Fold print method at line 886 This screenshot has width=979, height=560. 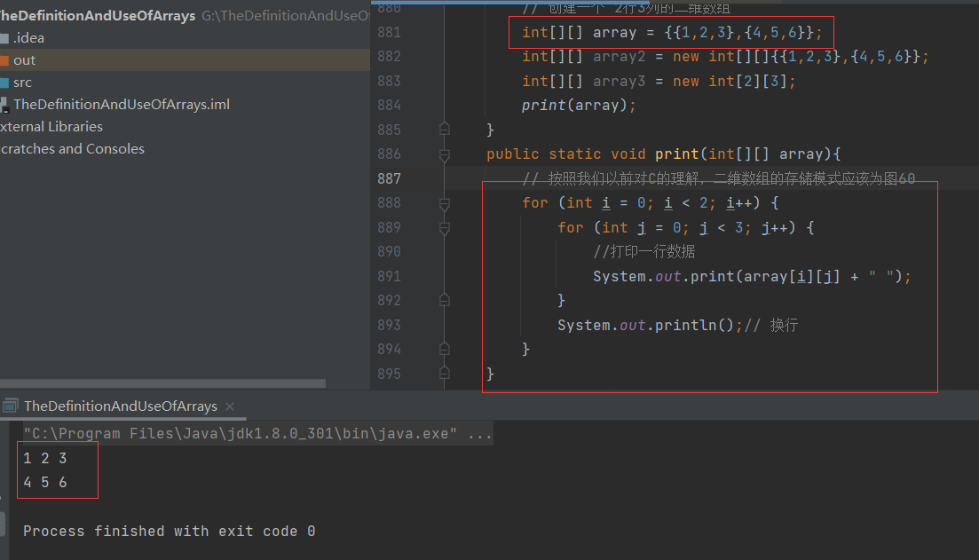pyautogui.click(x=445, y=154)
